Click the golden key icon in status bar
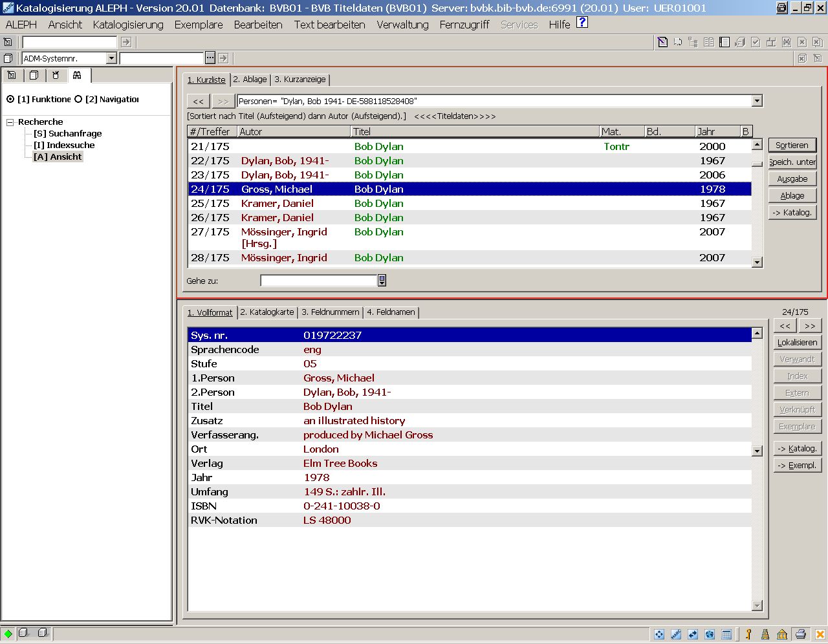This screenshot has width=828, height=644. 748,634
